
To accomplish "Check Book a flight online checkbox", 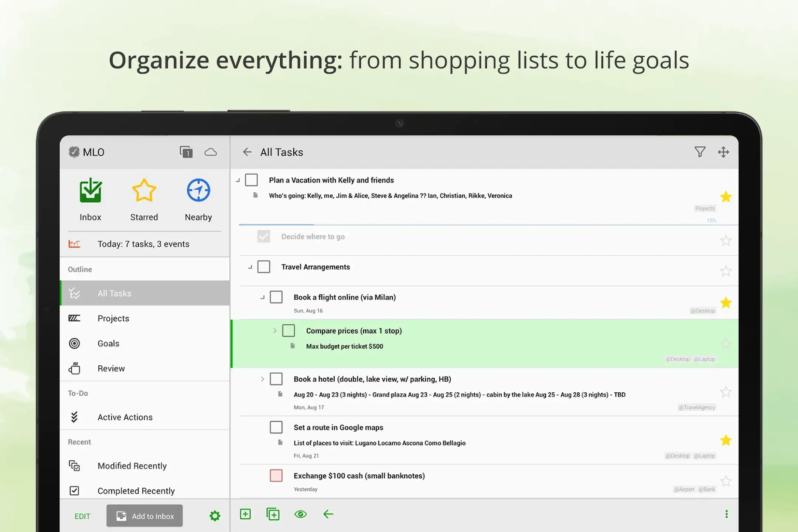I will [276, 297].
